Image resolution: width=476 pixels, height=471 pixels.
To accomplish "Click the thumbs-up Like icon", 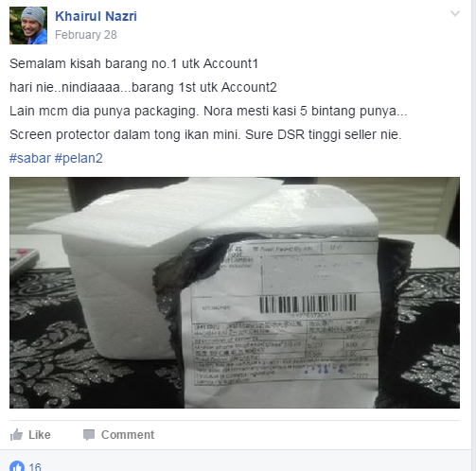I will coord(16,435).
